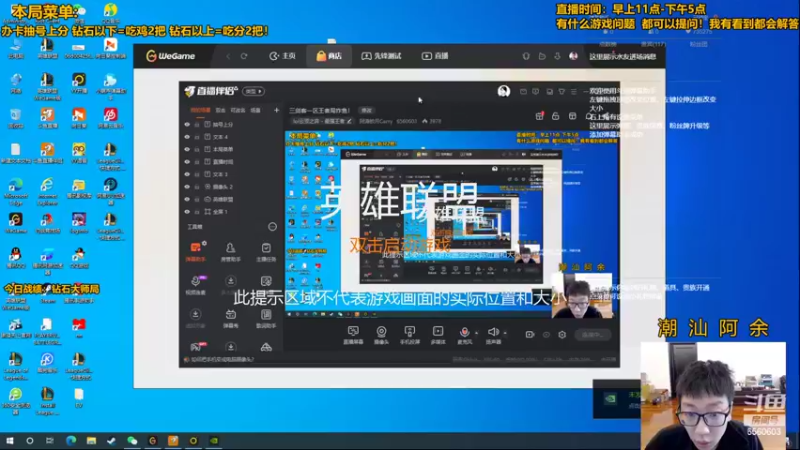The image size is (800, 450).
Task: Add 手机投屏 phone cast source
Action: pyautogui.click(x=410, y=335)
